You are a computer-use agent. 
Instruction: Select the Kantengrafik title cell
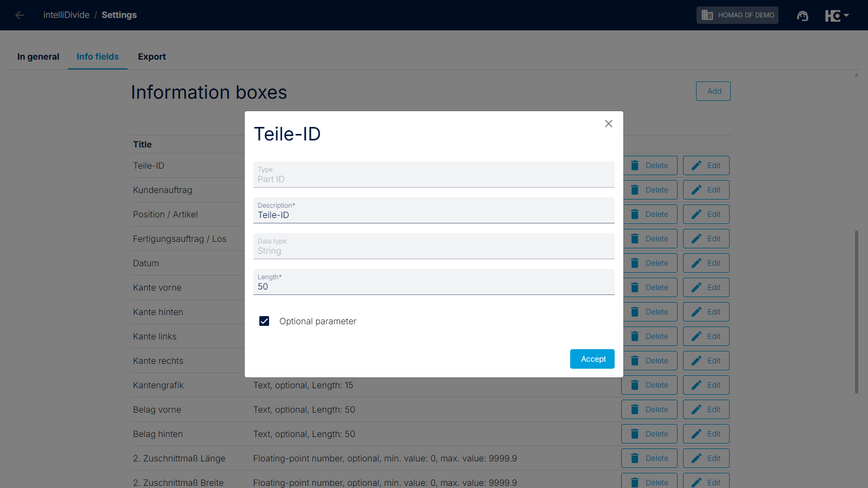158,385
